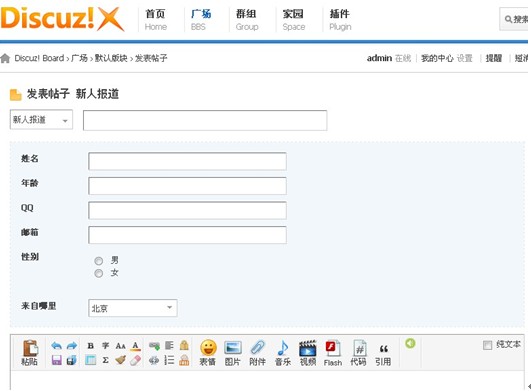Go to 插件 Plugin nav tab
531x391 pixels.
(340, 20)
